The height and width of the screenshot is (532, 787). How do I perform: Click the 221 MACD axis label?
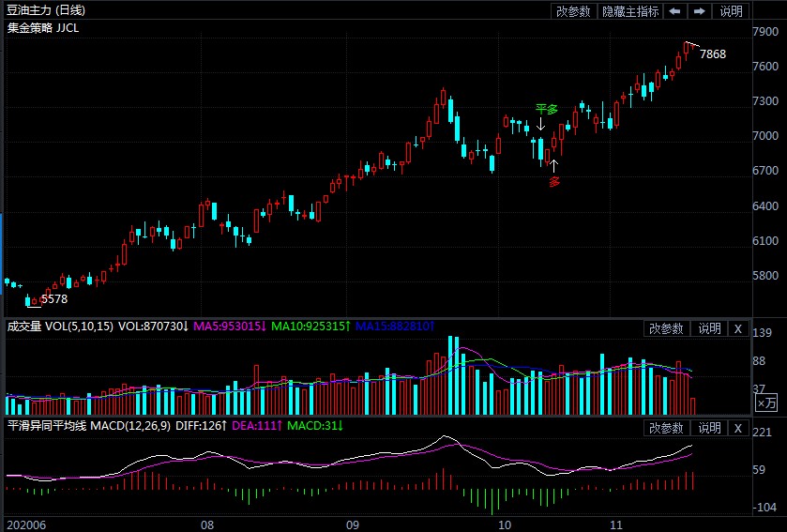coord(762,433)
